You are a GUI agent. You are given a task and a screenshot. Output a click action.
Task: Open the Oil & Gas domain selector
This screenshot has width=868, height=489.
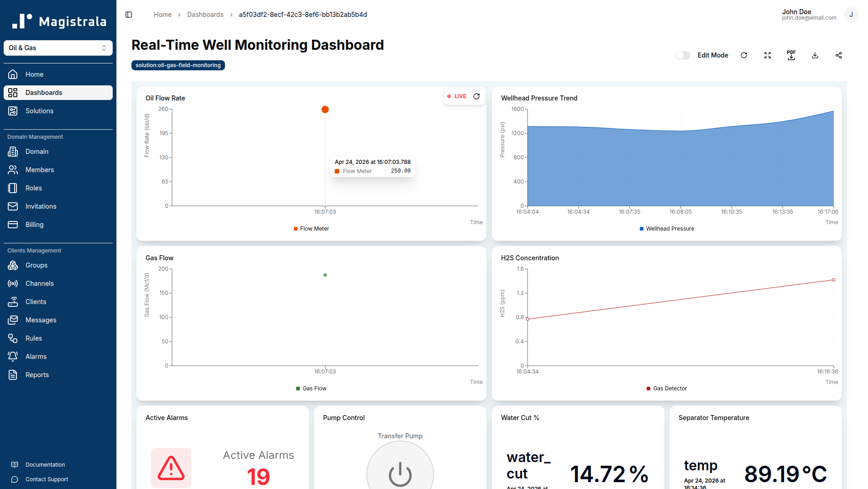[58, 48]
